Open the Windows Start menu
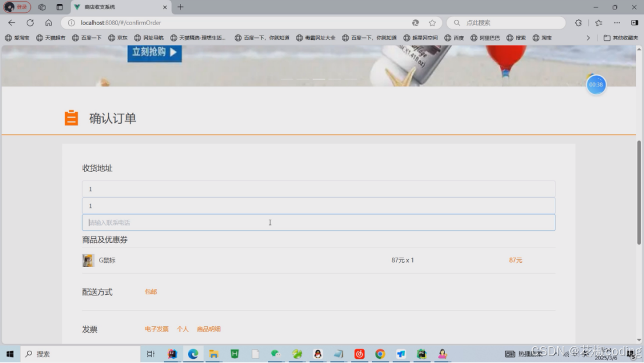 click(10, 354)
